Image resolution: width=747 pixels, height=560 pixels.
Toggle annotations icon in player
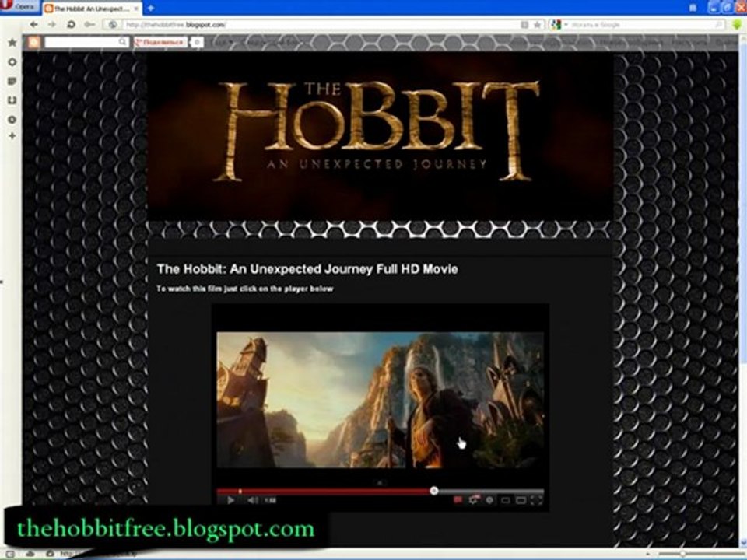click(474, 499)
